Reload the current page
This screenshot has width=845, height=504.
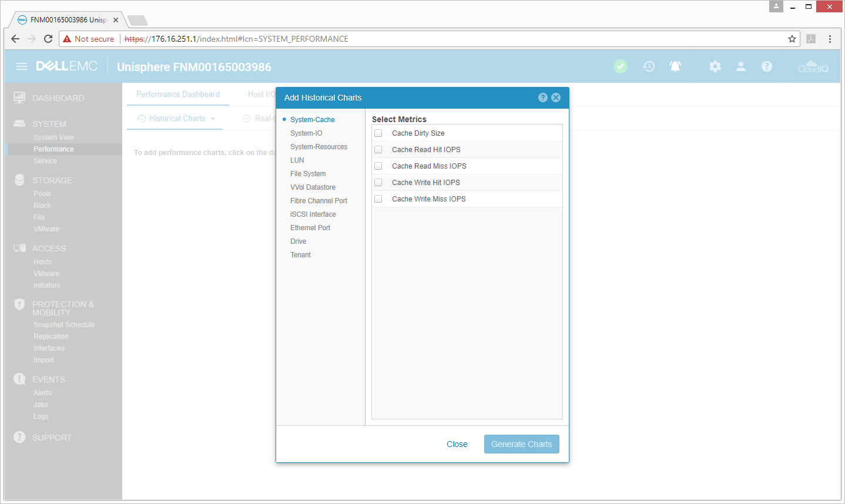pyautogui.click(x=48, y=39)
